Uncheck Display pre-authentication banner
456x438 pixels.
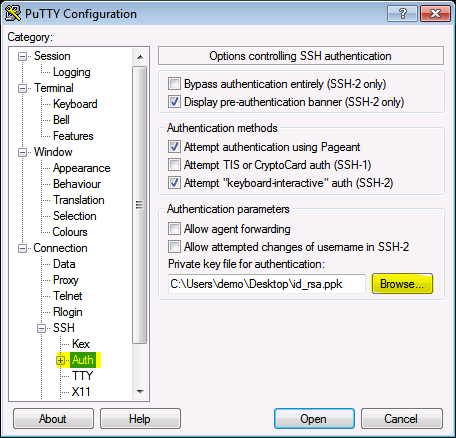[x=174, y=101]
